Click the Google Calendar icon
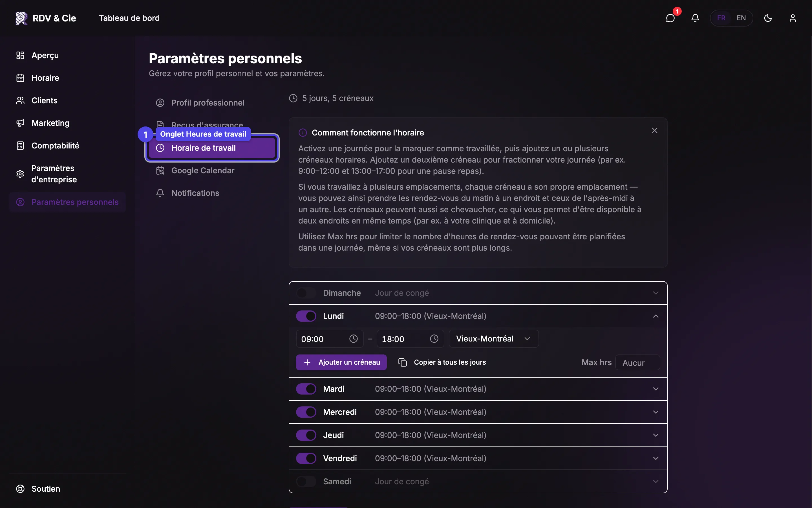The image size is (812, 508). tap(160, 171)
